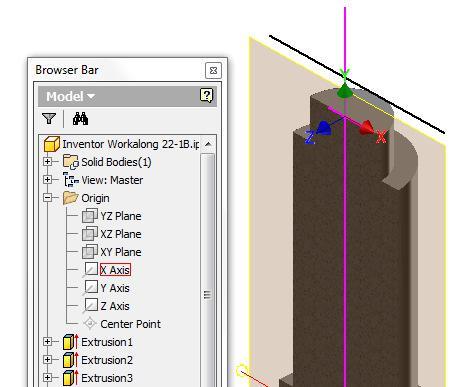Click the Solid Bodies folder icon

tap(71, 162)
